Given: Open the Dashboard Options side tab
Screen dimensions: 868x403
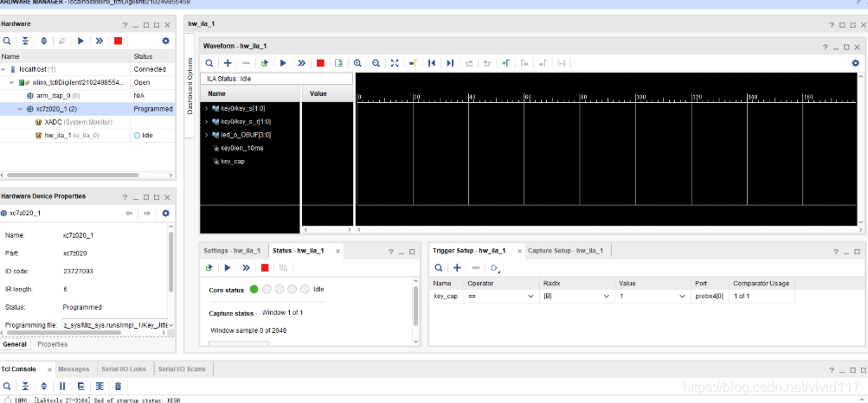Looking at the screenshot, I should 190,86.
